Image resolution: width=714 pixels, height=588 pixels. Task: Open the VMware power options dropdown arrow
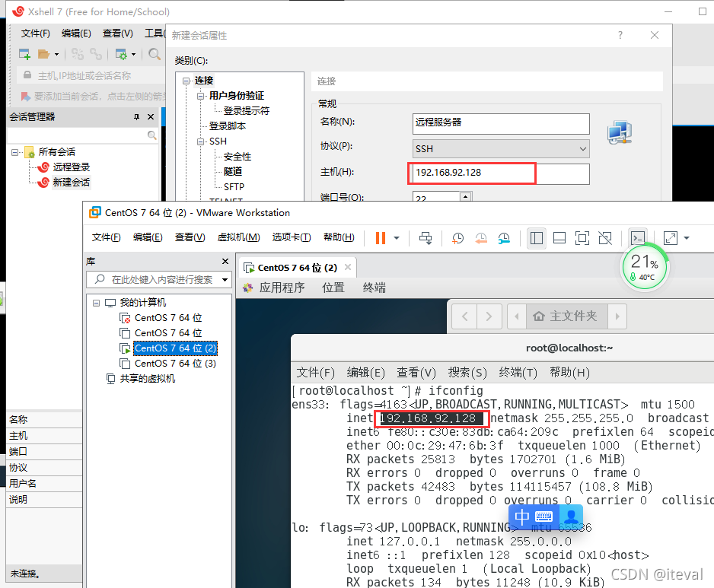(397, 238)
